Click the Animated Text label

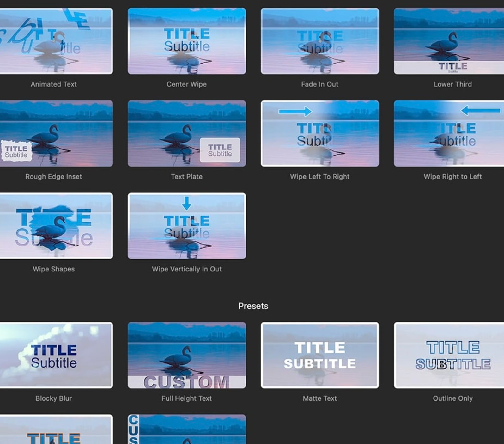pyautogui.click(x=54, y=84)
